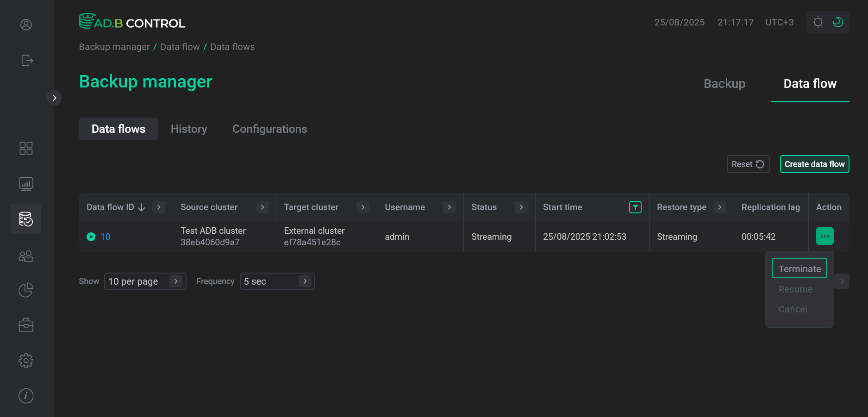Select the monitoring chart icon in sidebar
Screen dimensions: 868x417
pos(26,183)
